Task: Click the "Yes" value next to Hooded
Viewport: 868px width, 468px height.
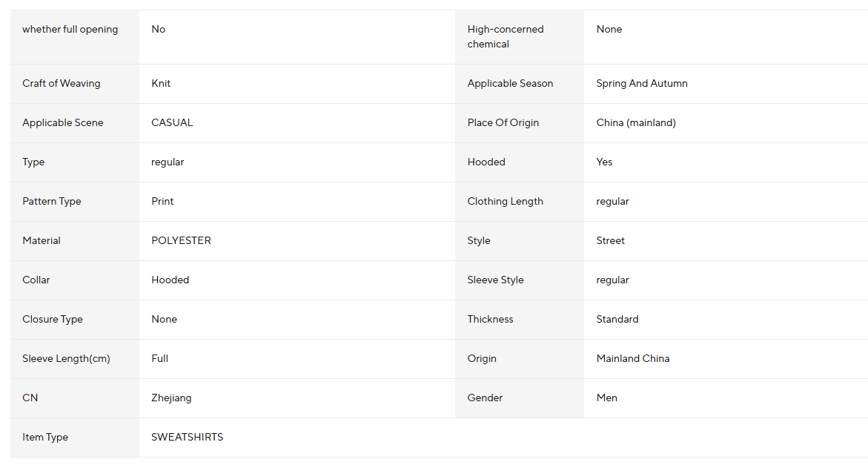Action: 604,162
